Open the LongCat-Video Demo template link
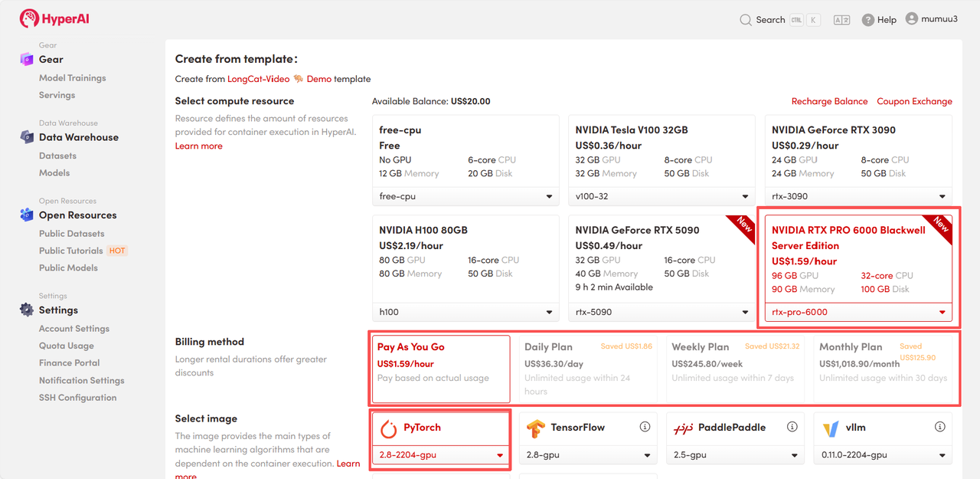 (x=279, y=79)
